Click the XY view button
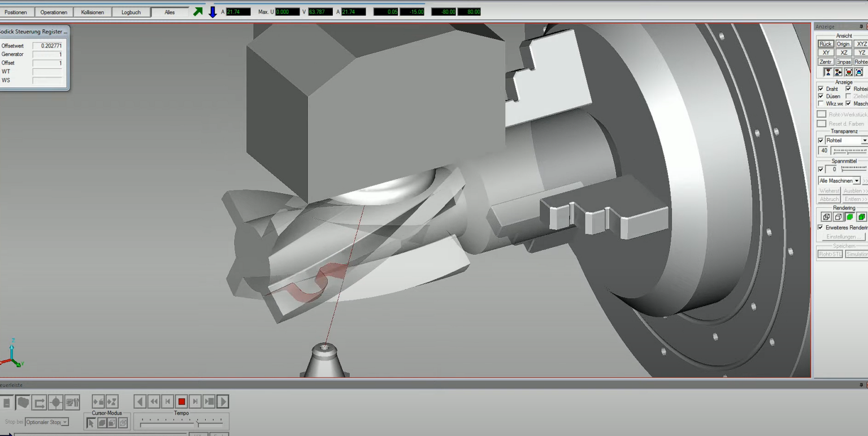The image size is (868, 436). pyautogui.click(x=826, y=53)
